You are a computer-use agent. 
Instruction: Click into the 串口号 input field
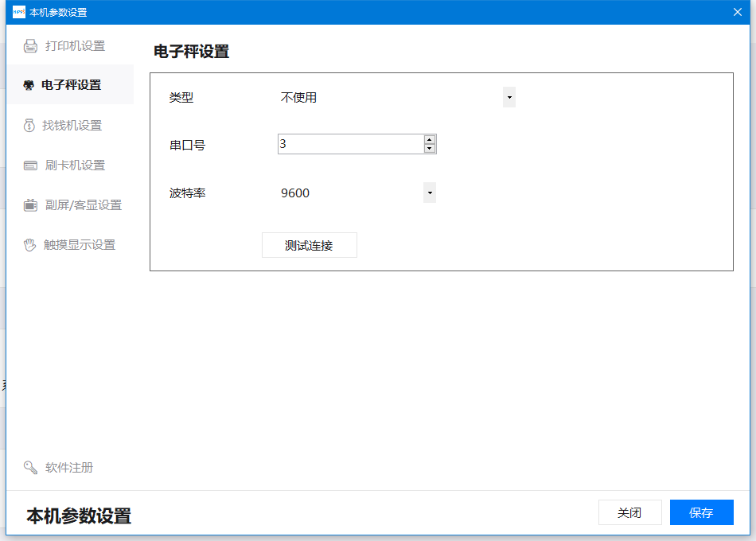click(x=351, y=144)
